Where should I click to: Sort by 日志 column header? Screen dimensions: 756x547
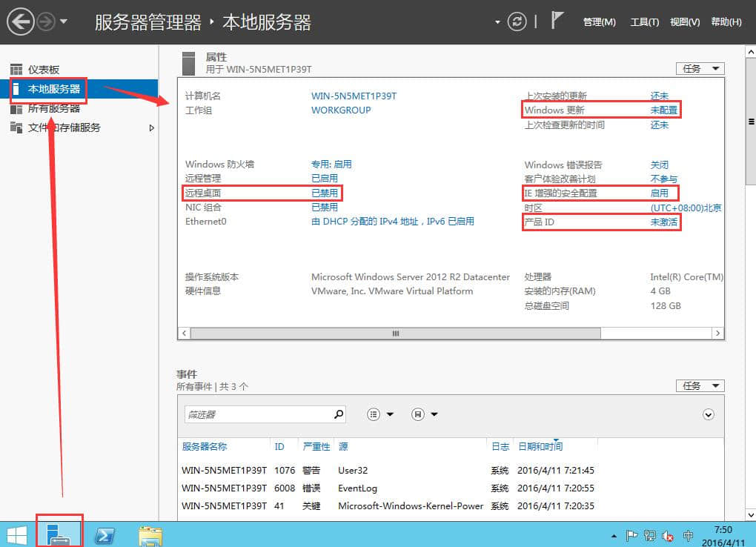(500, 447)
